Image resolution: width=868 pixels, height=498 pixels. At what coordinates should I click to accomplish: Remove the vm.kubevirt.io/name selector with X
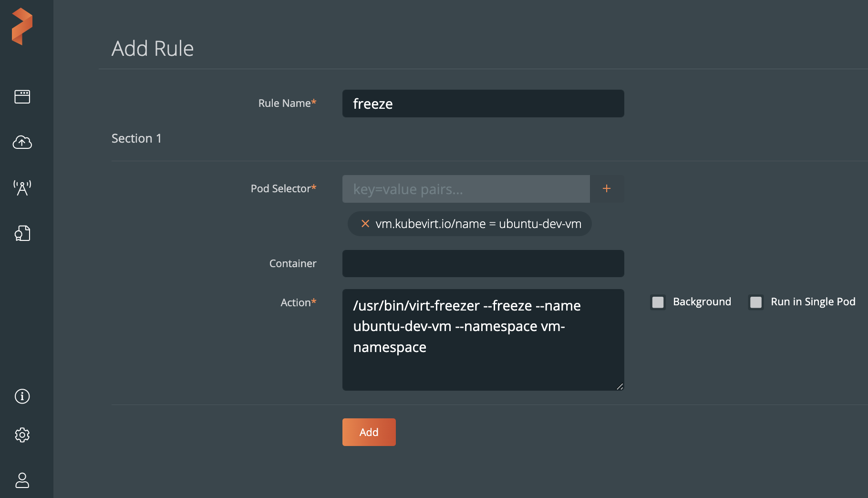[365, 224]
